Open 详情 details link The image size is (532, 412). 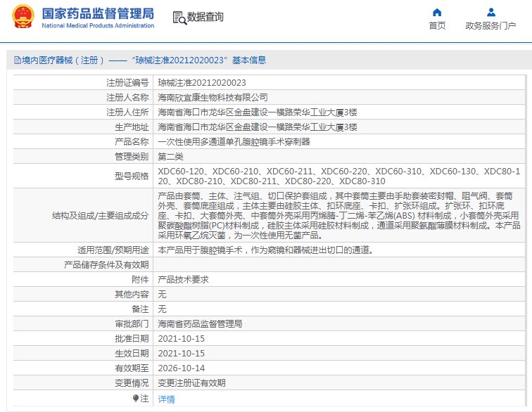pos(166,399)
